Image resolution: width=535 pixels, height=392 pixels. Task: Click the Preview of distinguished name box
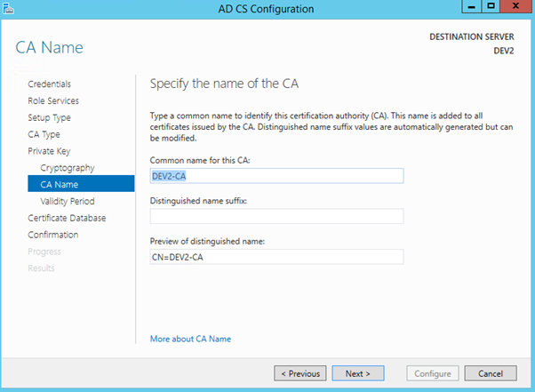tap(276, 257)
